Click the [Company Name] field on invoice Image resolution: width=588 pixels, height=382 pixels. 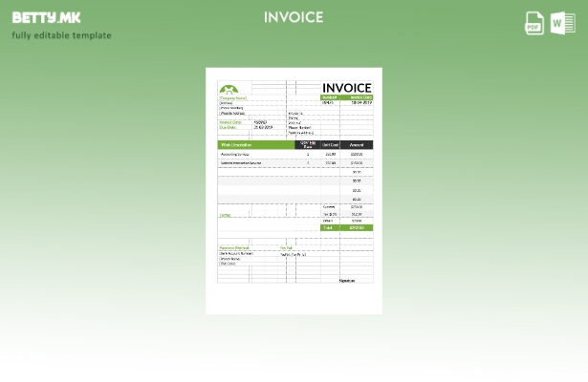coord(233,97)
